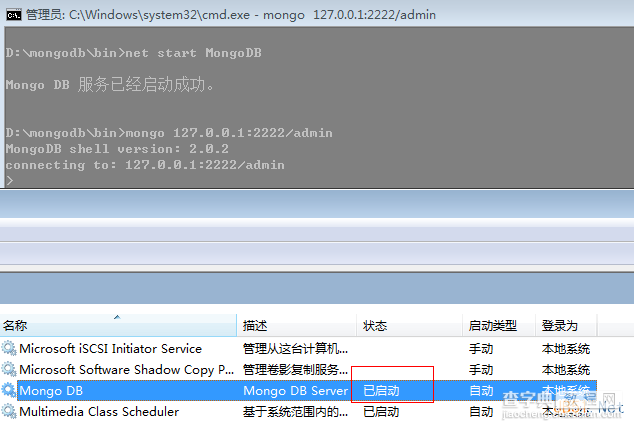Viewport: 634px width, 421px height.
Task: Click the mongo 127.0.0.1:2222/admin command line
Action: 169,133
